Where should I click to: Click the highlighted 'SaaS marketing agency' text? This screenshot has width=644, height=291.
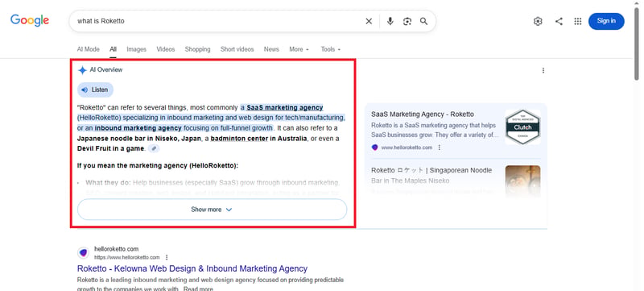(x=285, y=108)
